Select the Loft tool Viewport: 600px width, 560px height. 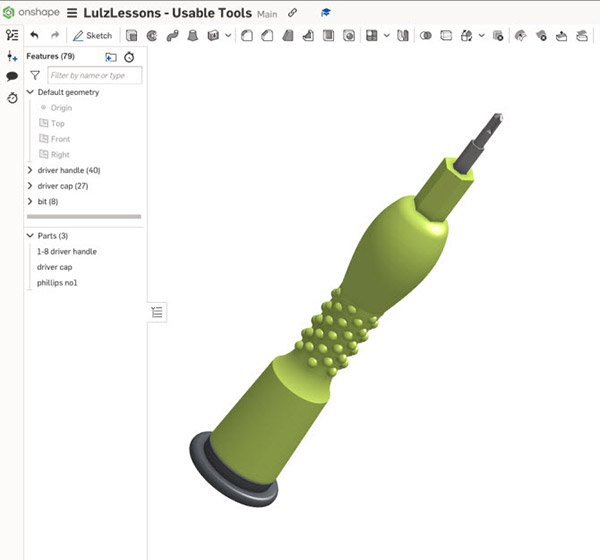click(192, 36)
